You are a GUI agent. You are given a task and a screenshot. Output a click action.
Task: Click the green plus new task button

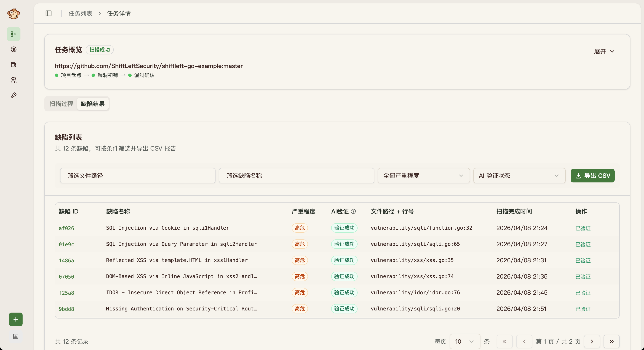[x=16, y=319]
